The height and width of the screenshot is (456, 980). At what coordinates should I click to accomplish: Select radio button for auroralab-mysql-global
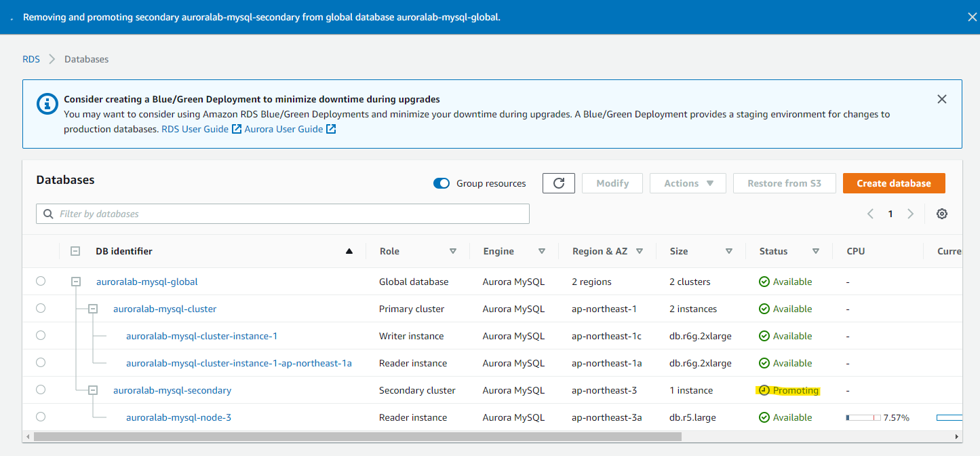[x=41, y=281]
